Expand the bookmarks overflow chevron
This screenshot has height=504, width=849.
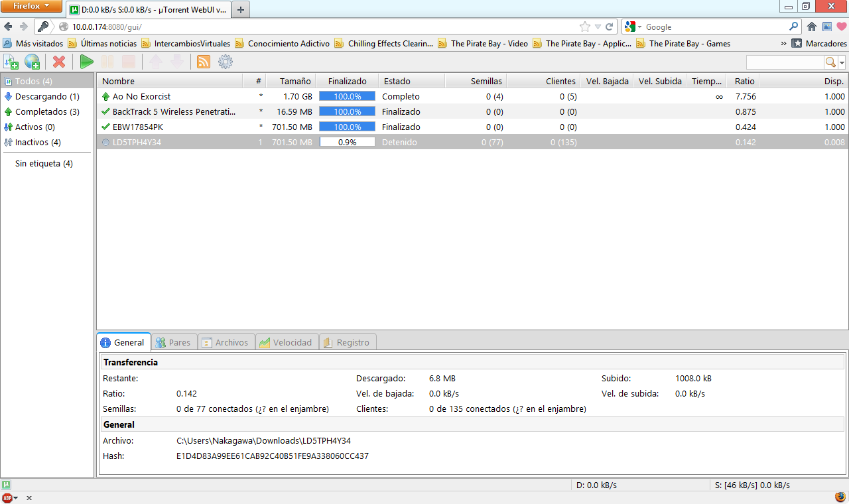(784, 43)
